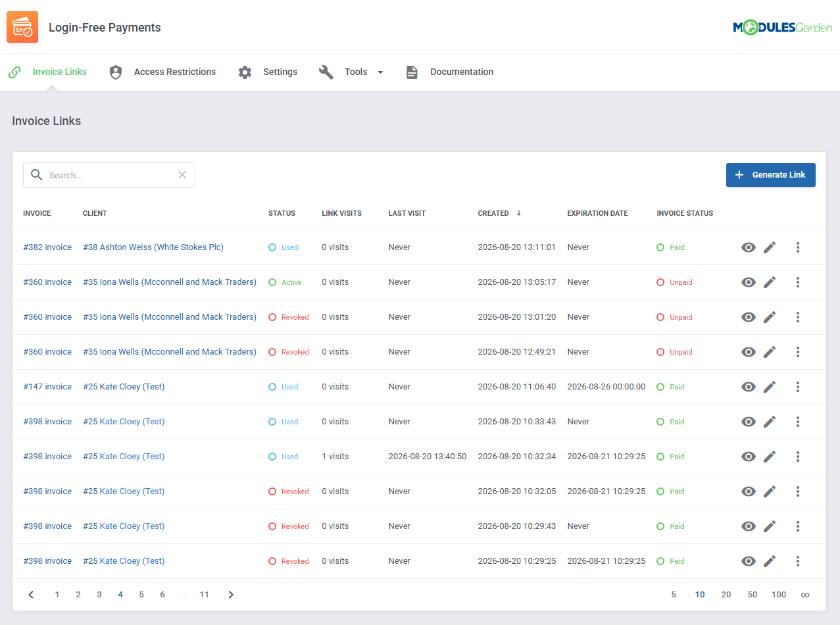Open more actions for #382 invoice row
840x625 pixels.
(798, 247)
